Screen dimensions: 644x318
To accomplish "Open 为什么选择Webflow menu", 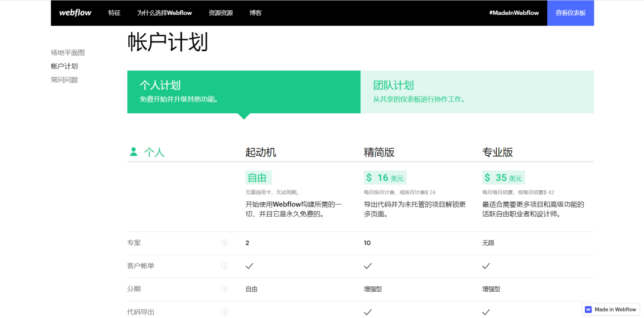I will pos(165,13).
